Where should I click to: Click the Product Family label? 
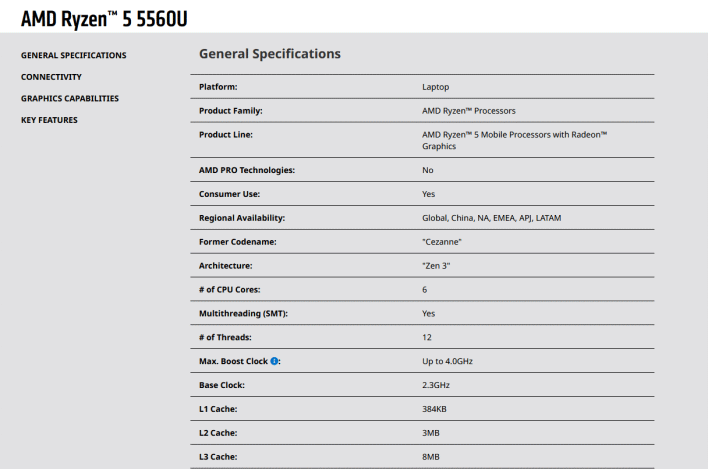(x=231, y=111)
